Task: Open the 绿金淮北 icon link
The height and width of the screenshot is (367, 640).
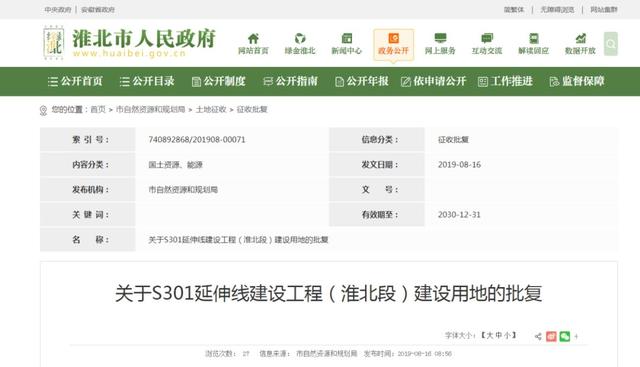Action: click(300, 39)
